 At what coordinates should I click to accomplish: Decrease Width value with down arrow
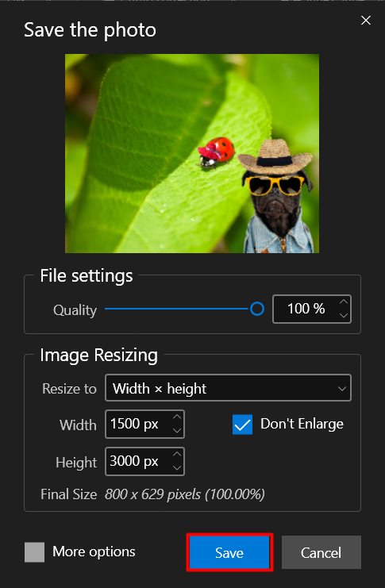click(x=177, y=431)
